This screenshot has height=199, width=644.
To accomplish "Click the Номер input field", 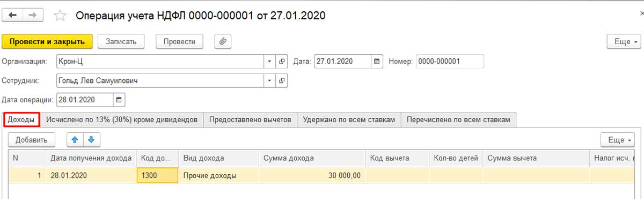I will [x=450, y=61].
